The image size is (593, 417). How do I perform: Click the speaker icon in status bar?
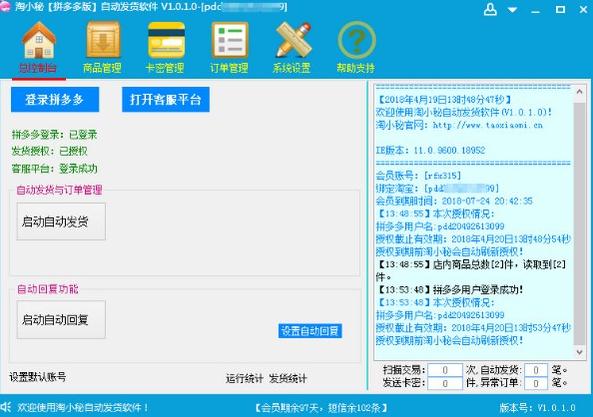pyautogui.click(x=6, y=407)
